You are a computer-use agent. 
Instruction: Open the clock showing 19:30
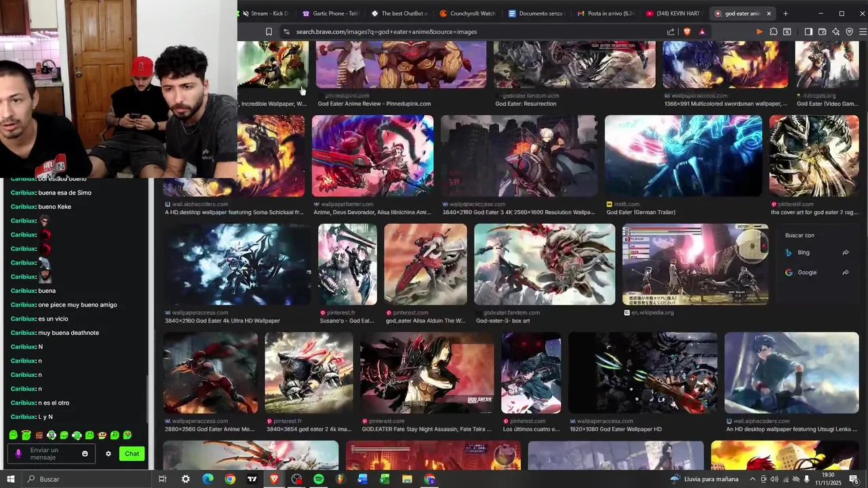click(x=828, y=479)
